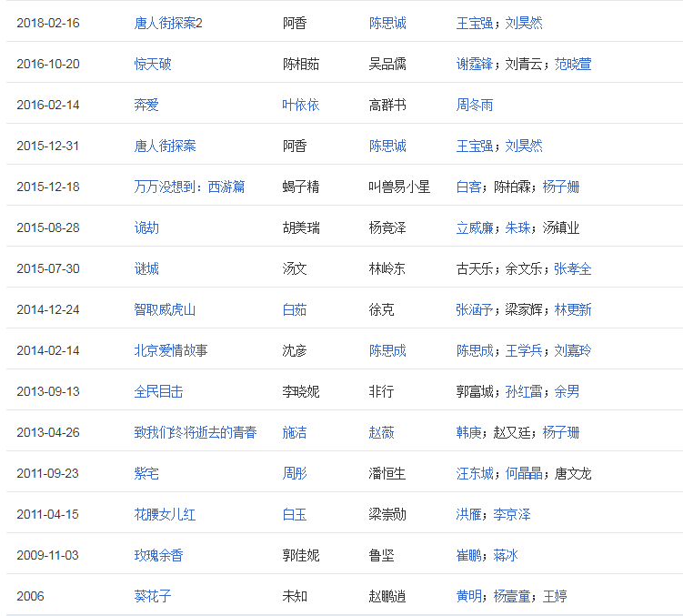
Task: Open the 范晓萱 link
Action: (573, 64)
